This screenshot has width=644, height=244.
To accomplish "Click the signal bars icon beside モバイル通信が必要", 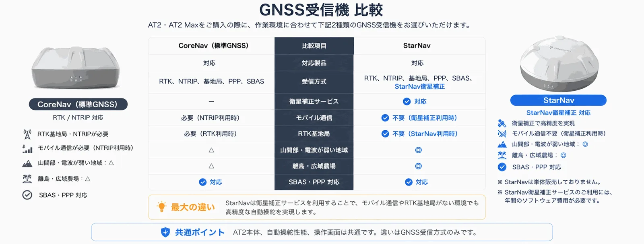I will click(27, 148).
